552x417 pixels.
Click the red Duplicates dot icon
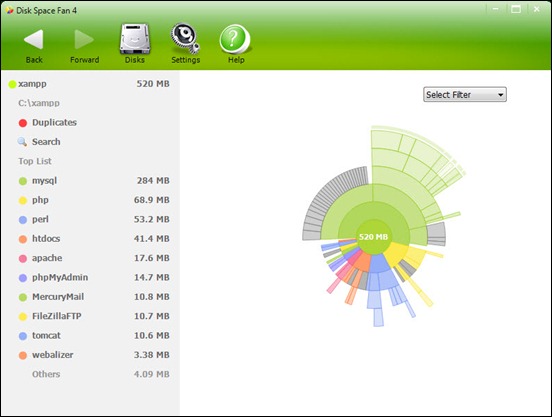pos(23,123)
